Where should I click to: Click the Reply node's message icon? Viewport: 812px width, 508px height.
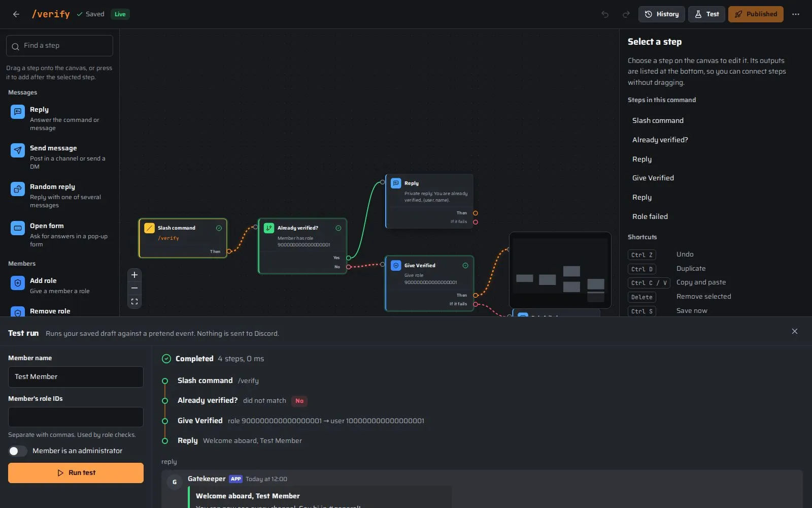(x=396, y=183)
